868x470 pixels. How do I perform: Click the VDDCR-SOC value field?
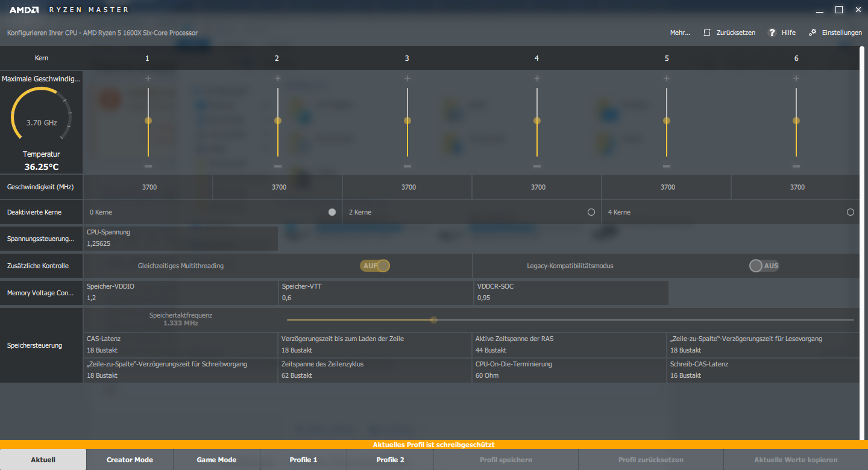point(571,292)
